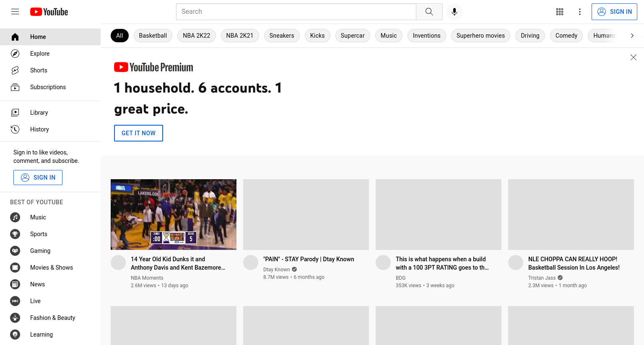Open 14 Year Old Kid Dunks thumbnail

click(174, 214)
